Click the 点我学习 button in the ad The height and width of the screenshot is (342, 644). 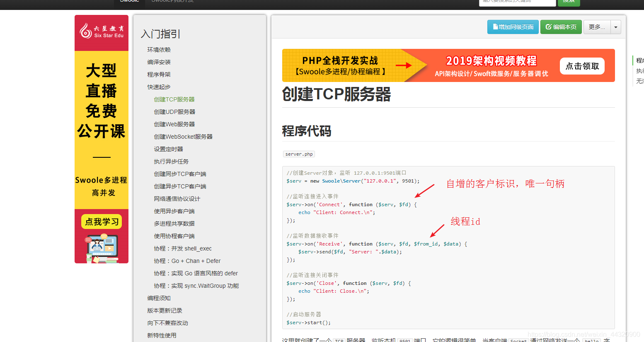102,222
